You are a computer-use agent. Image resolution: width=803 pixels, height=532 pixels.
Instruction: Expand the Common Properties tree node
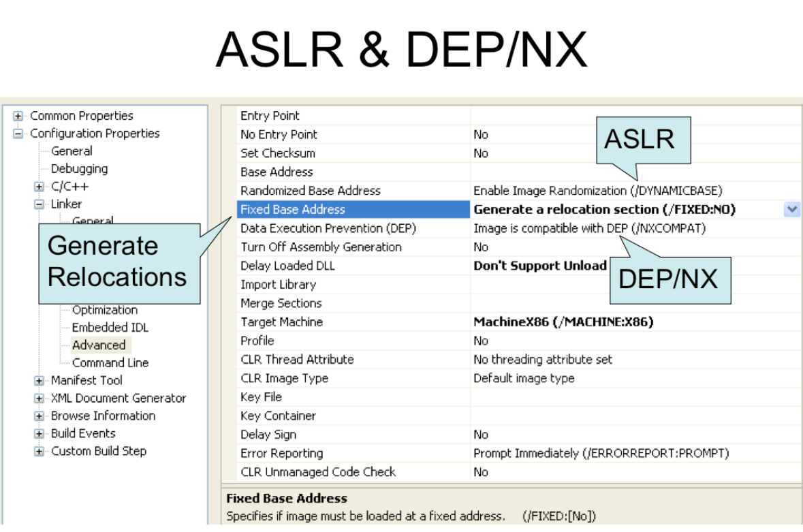18,116
